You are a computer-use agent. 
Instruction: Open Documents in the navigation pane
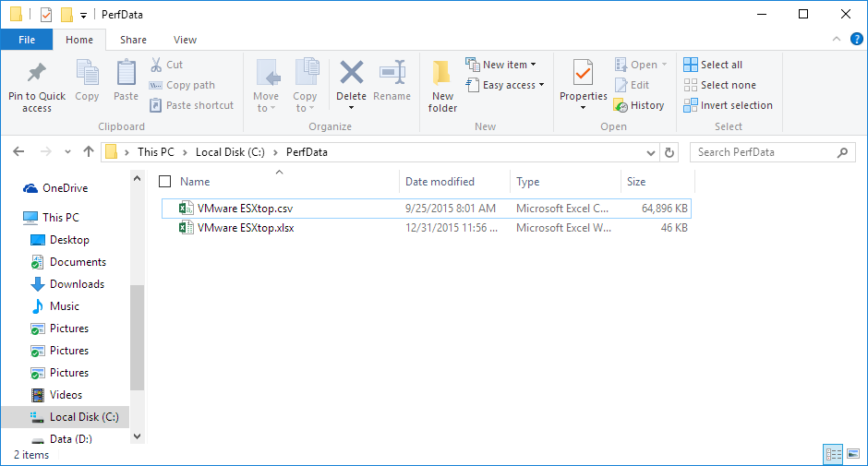pos(68,262)
